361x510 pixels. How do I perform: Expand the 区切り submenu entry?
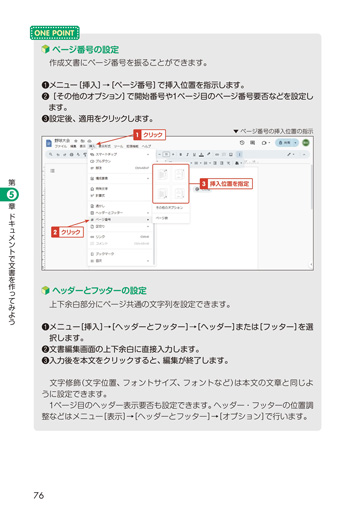pos(120,226)
